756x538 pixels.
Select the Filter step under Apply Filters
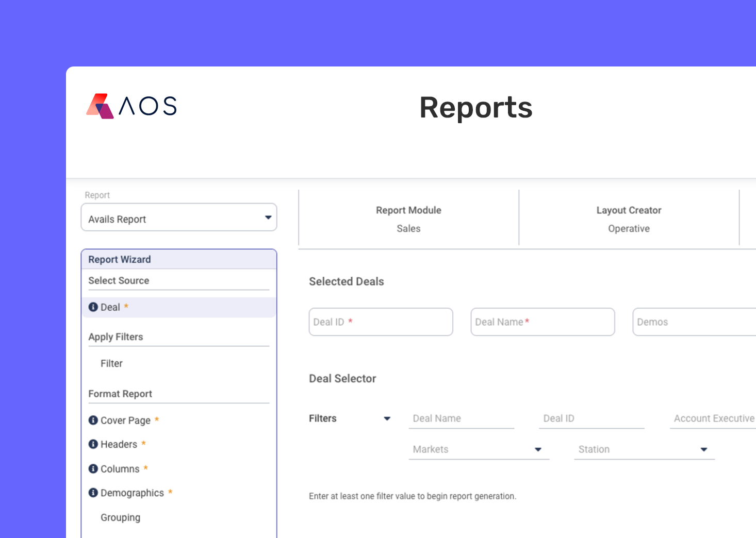point(111,363)
